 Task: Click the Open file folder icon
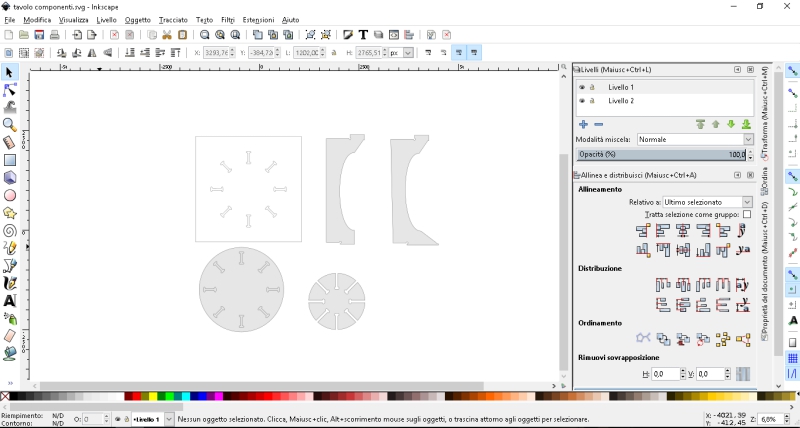tap(23, 35)
